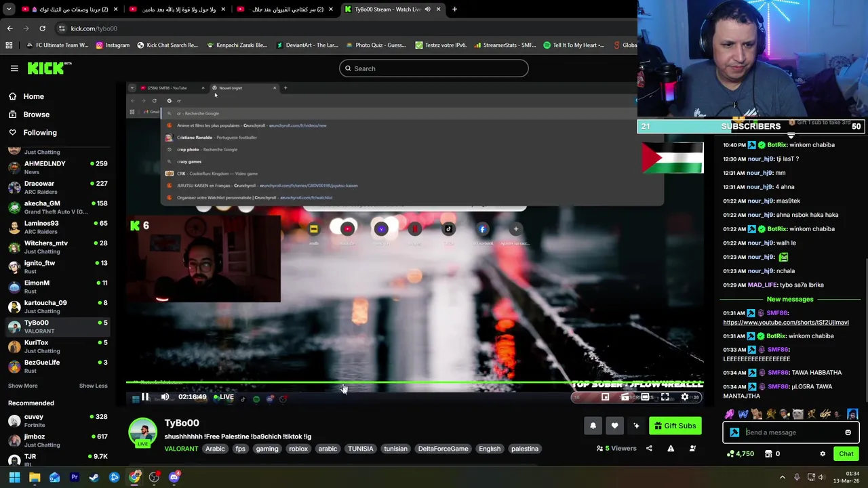Open browser apps grid icon
The image size is (868, 488).
[x=9, y=45]
